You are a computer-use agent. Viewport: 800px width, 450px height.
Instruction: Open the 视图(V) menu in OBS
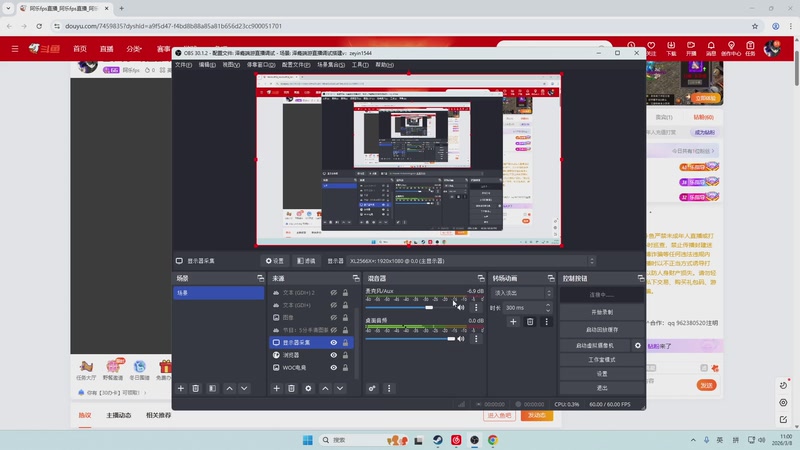click(x=231, y=65)
